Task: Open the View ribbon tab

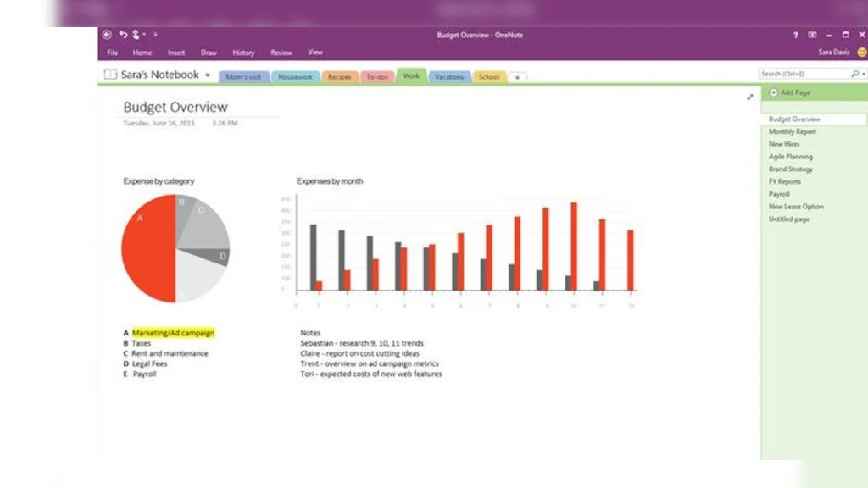Action: tap(315, 52)
